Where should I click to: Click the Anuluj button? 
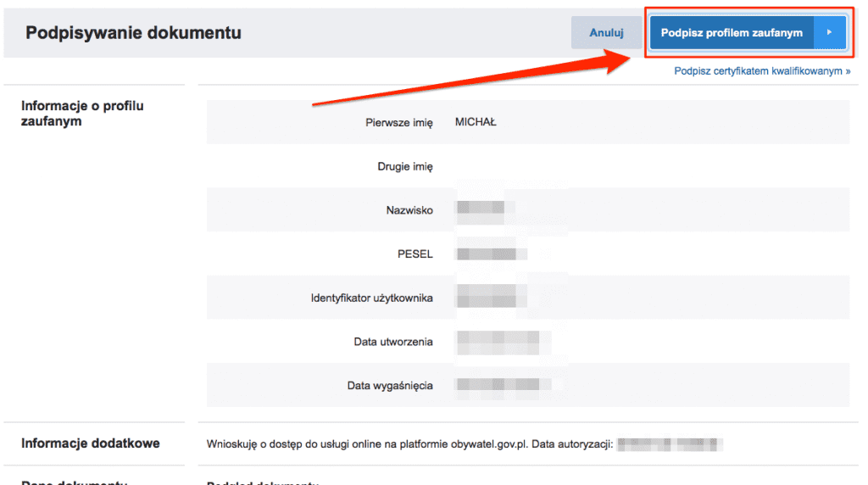tap(606, 33)
